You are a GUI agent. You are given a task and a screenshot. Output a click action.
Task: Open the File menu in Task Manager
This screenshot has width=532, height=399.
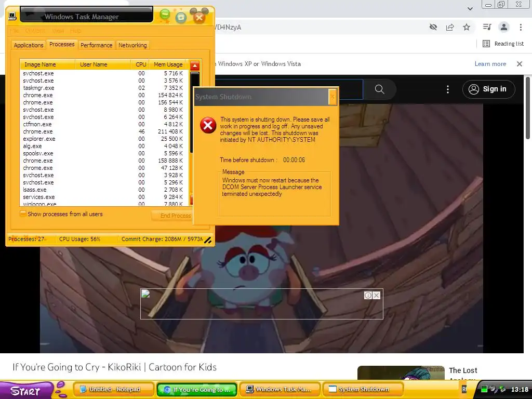tap(14, 31)
